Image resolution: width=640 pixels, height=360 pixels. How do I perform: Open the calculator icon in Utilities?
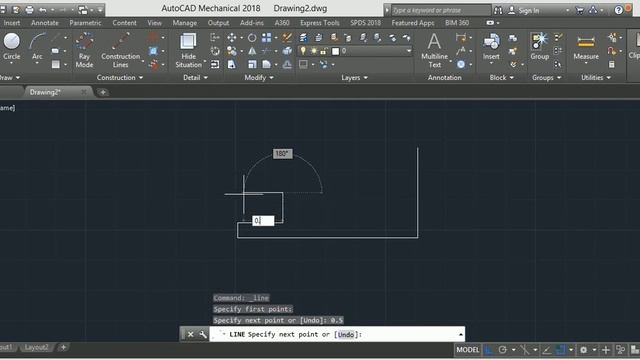[611, 64]
